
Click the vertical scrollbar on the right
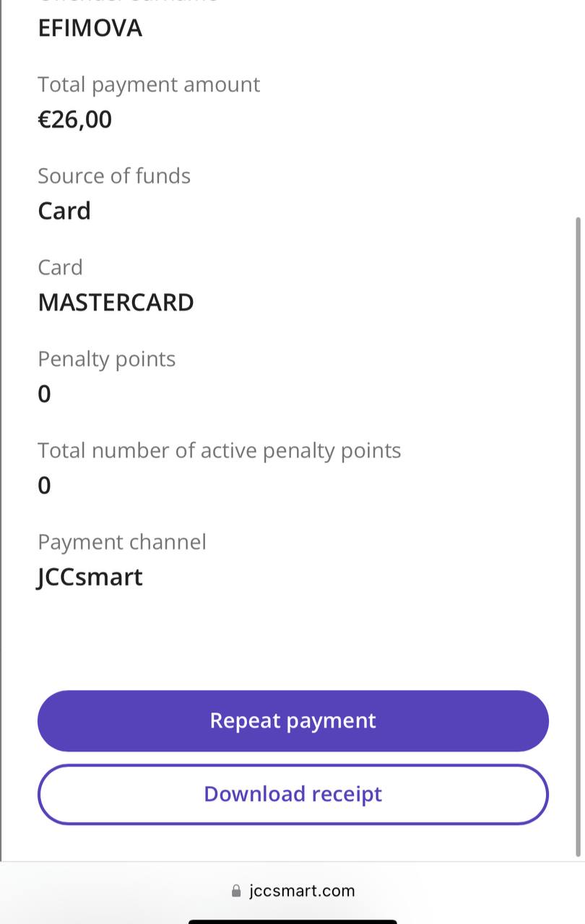click(577, 534)
